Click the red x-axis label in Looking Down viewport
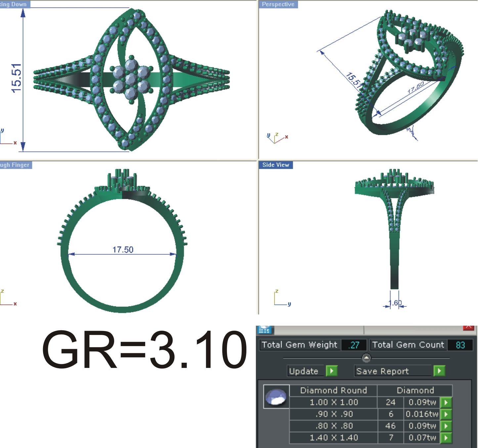The width and height of the screenshot is (478, 448). pos(15,142)
